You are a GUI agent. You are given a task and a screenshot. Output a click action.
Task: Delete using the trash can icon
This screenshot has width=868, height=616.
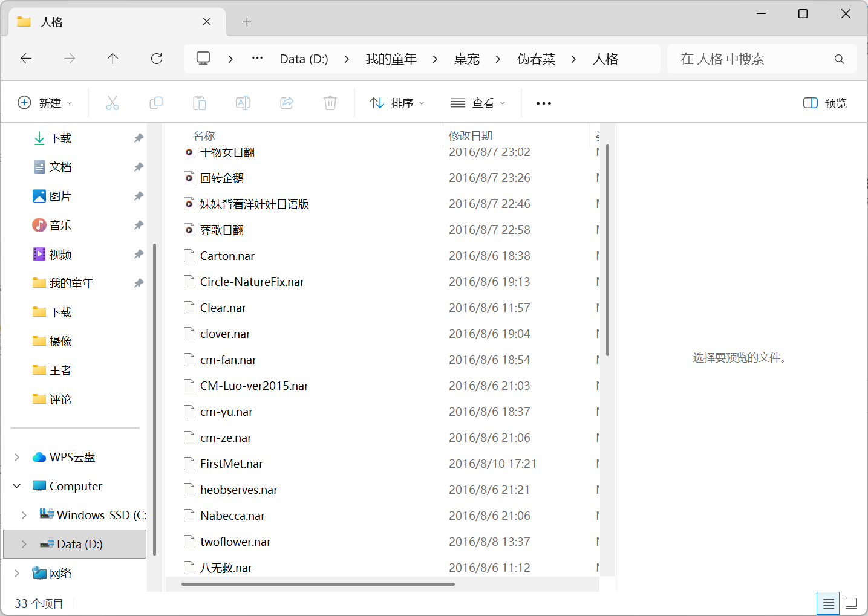coord(330,103)
